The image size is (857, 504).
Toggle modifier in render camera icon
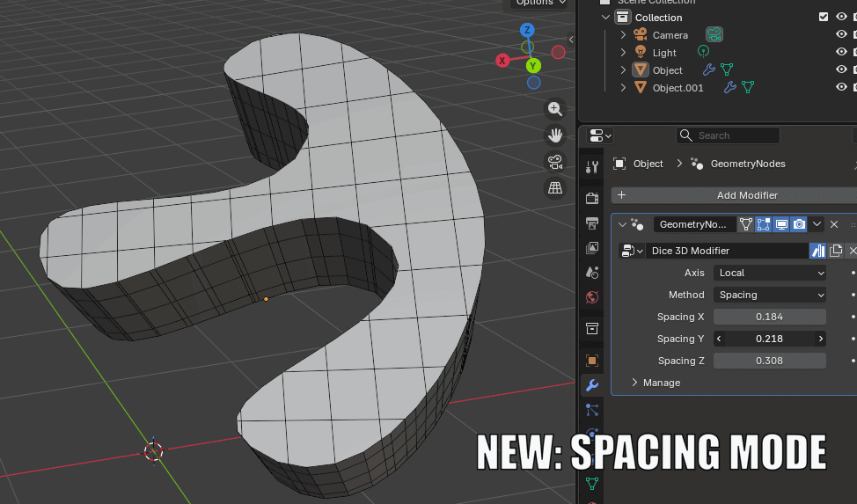point(799,224)
